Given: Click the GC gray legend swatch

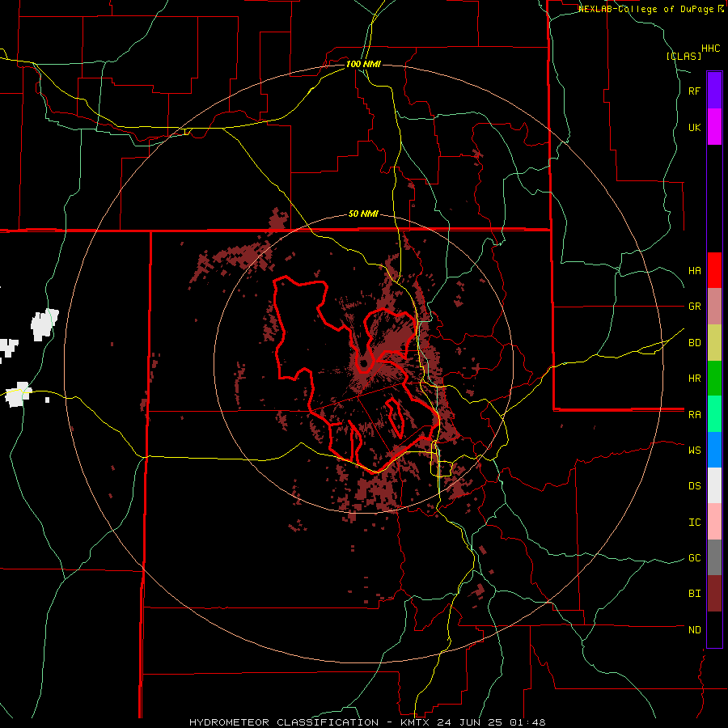Looking at the screenshot, I should (x=714, y=557).
